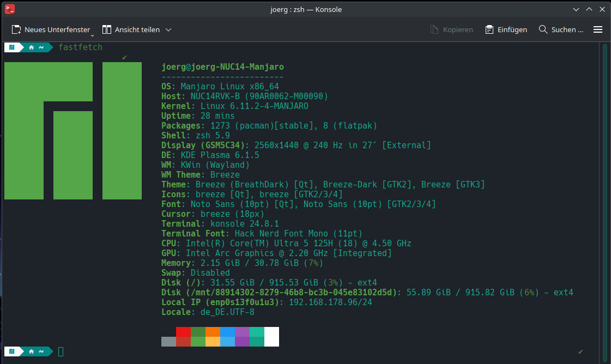611x364 pixels.
Task: Open the Ansicht teilen chevron dropdown
Action: (x=168, y=29)
